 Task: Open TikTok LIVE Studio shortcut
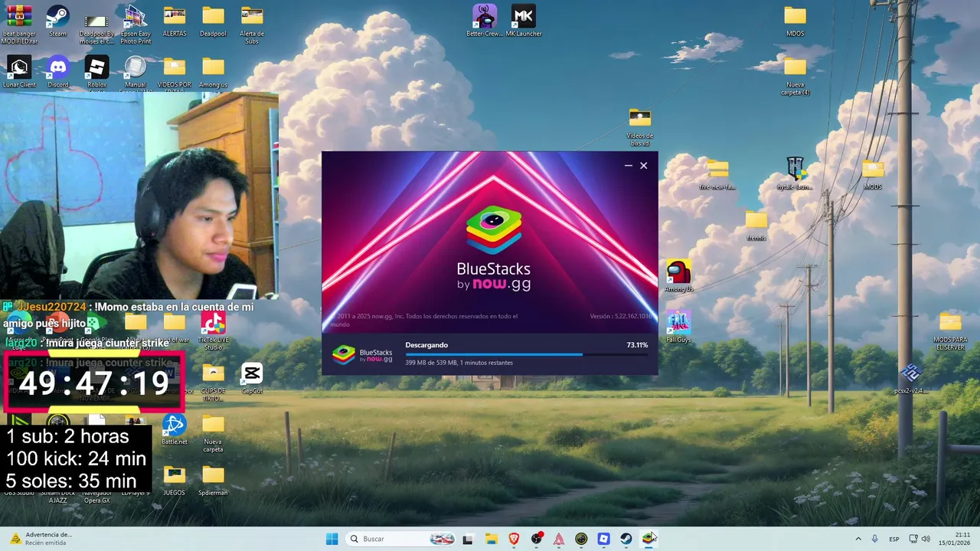pos(213,331)
